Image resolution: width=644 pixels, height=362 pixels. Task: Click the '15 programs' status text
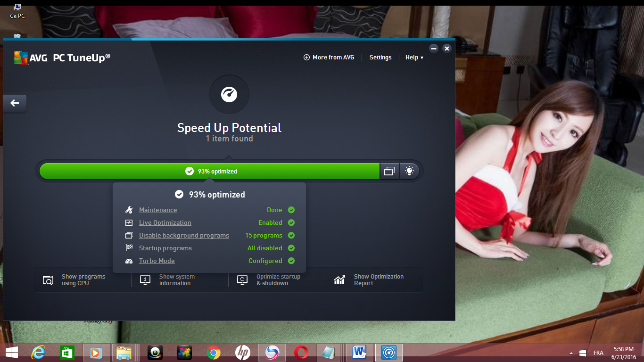pyautogui.click(x=264, y=236)
